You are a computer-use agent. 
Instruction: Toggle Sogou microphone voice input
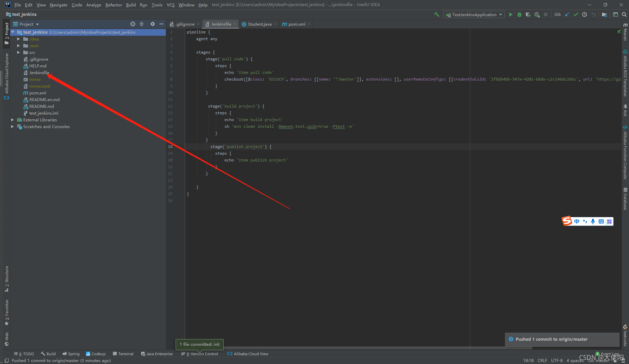tap(593, 221)
